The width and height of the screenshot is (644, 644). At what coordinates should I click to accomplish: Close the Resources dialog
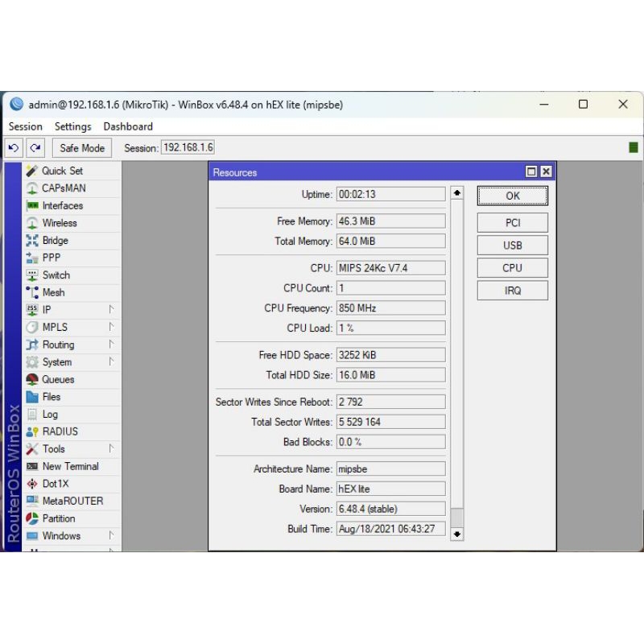pyautogui.click(x=546, y=171)
